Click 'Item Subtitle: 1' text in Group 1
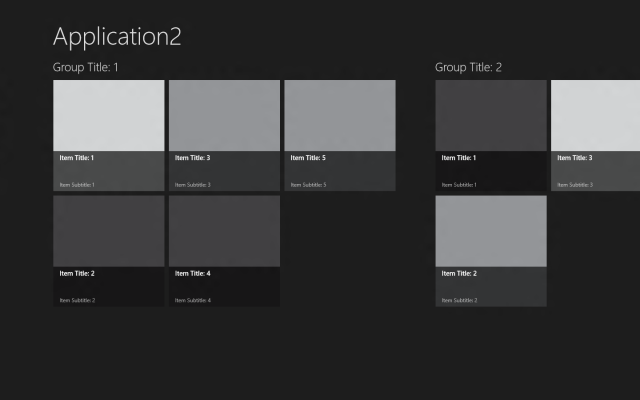This screenshot has height=400, width=640. 77,185
